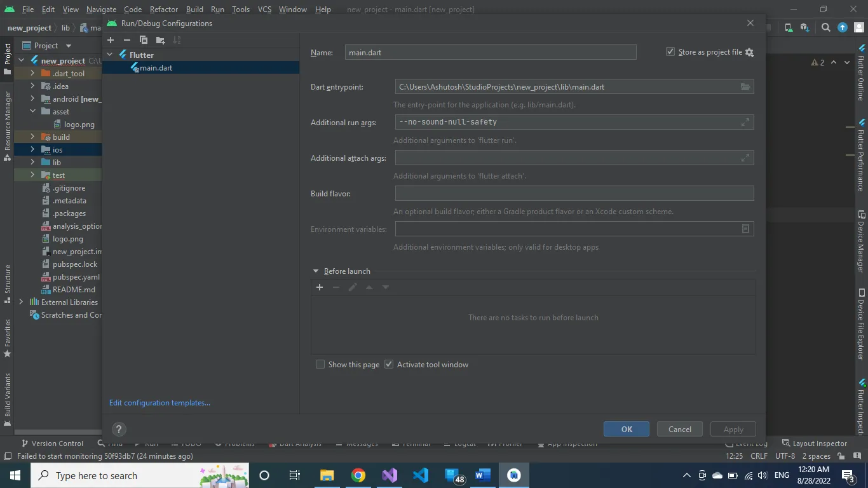Select README.md in the project tree

coord(74,290)
